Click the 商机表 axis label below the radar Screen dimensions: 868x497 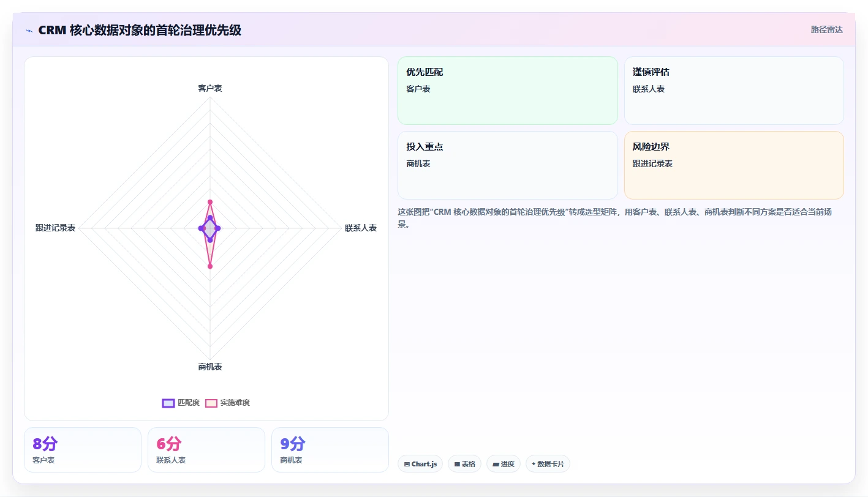click(x=210, y=367)
